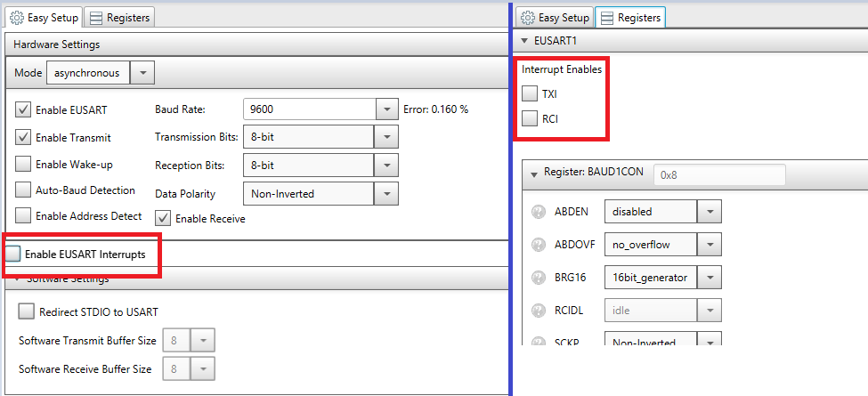Open the ABDOVF no_overflow dropdown
Screen dimensions: 868x396
[x=710, y=245]
